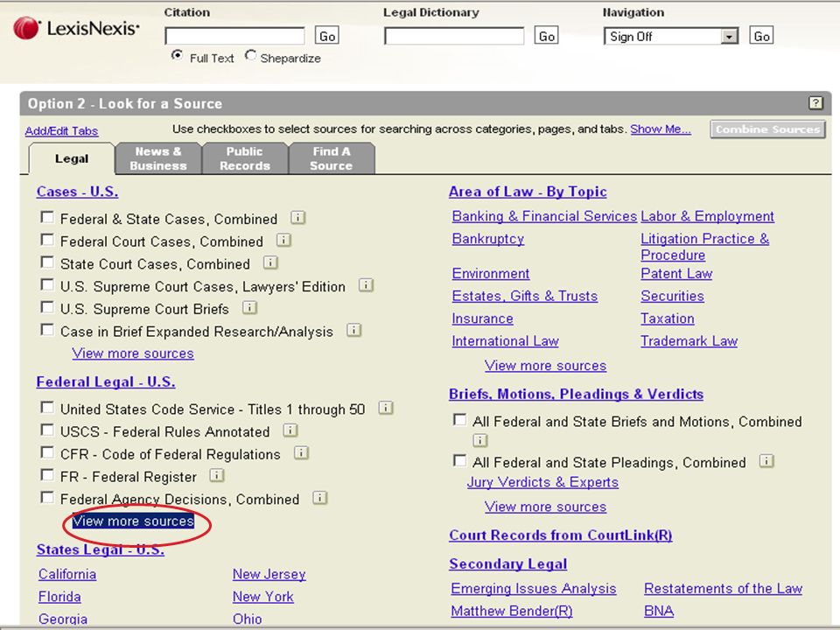Check All Federal and State Briefs and Motions

pyautogui.click(x=459, y=419)
